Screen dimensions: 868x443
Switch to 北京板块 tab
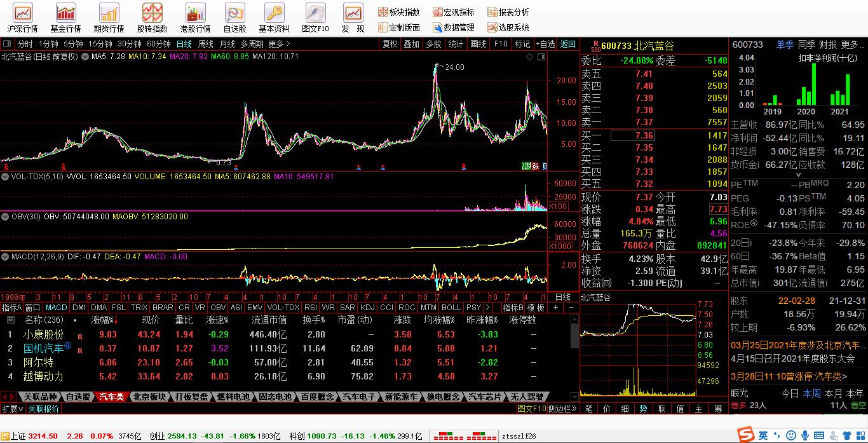coord(150,397)
